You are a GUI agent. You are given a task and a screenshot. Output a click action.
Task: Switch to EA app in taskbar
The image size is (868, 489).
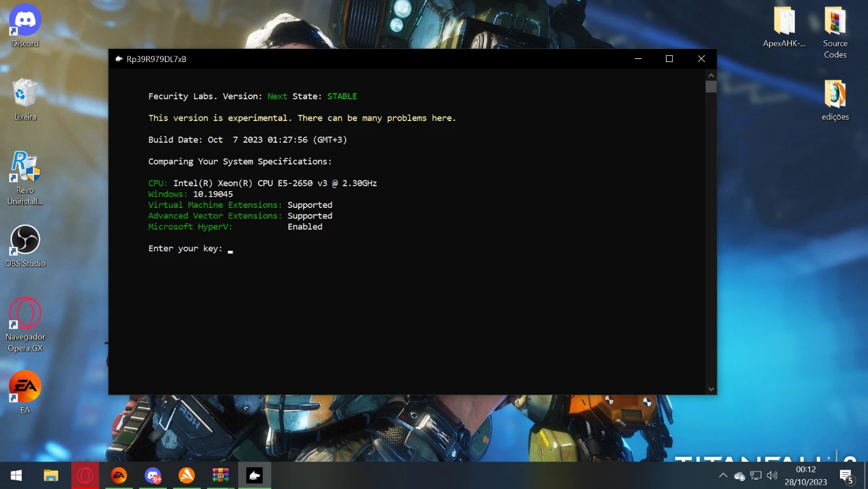coord(118,475)
